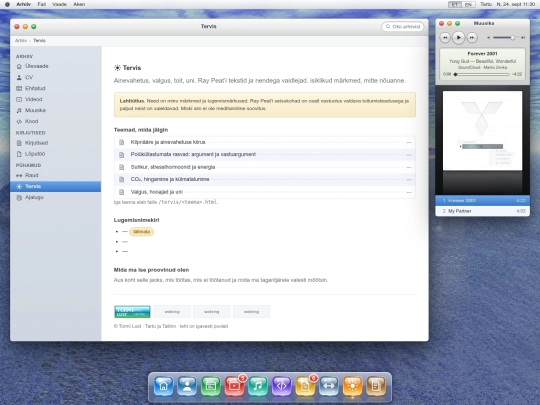Open the home icon in the dock
The height and width of the screenshot is (405, 540).
tap(163, 386)
